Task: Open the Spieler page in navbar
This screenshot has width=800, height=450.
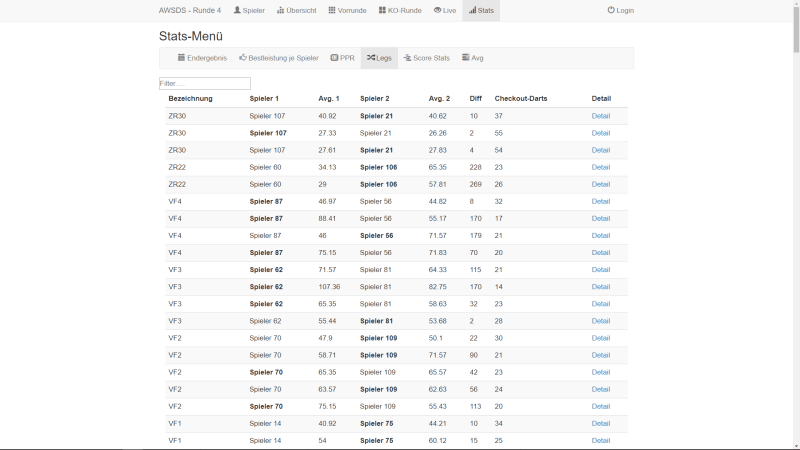Action: 249,10
